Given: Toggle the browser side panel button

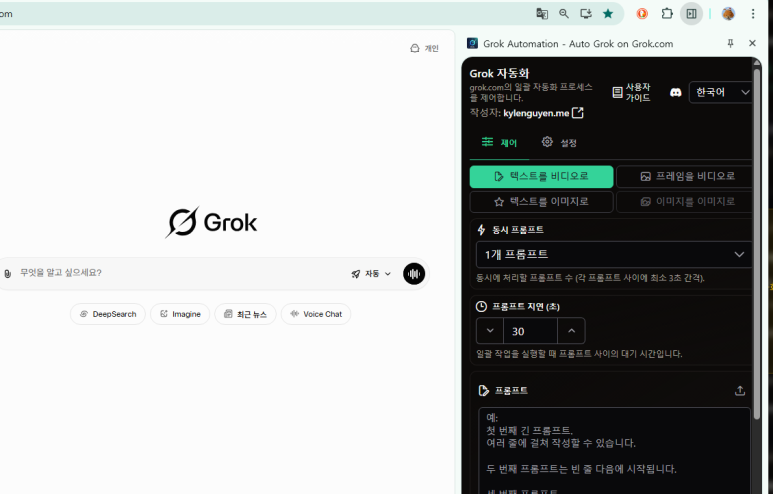Looking at the screenshot, I should point(692,14).
